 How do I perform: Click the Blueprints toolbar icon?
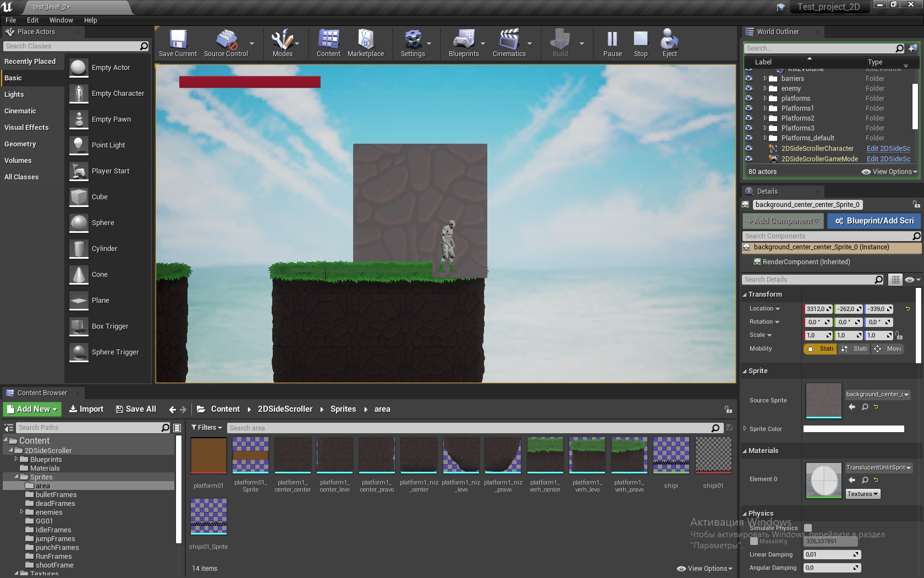tap(463, 43)
